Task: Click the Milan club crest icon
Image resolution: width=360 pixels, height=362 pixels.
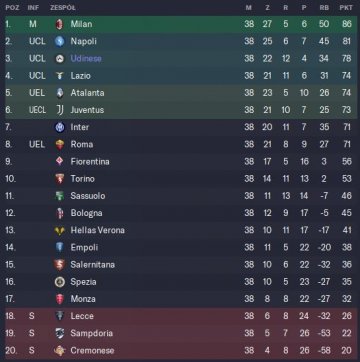Action: point(60,24)
